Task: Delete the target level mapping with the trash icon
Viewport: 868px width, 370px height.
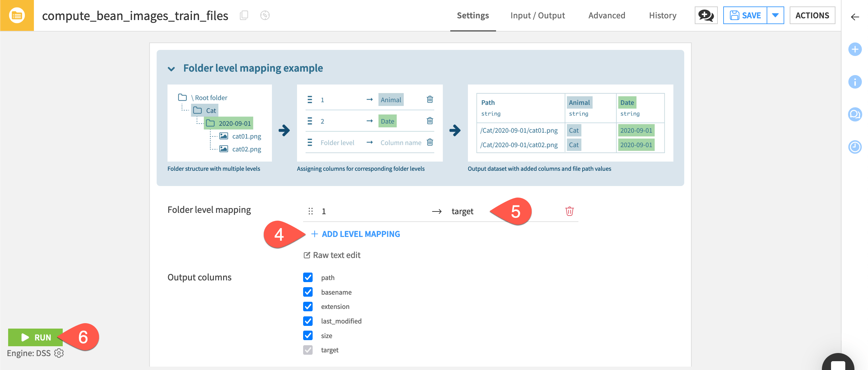Action: [569, 211]
